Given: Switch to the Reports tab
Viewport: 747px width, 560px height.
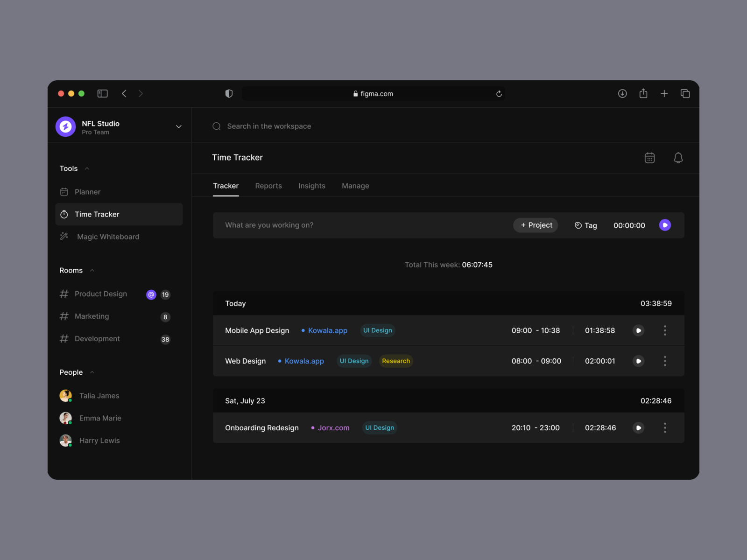Looking at the screenshot, I should point(268,186).
